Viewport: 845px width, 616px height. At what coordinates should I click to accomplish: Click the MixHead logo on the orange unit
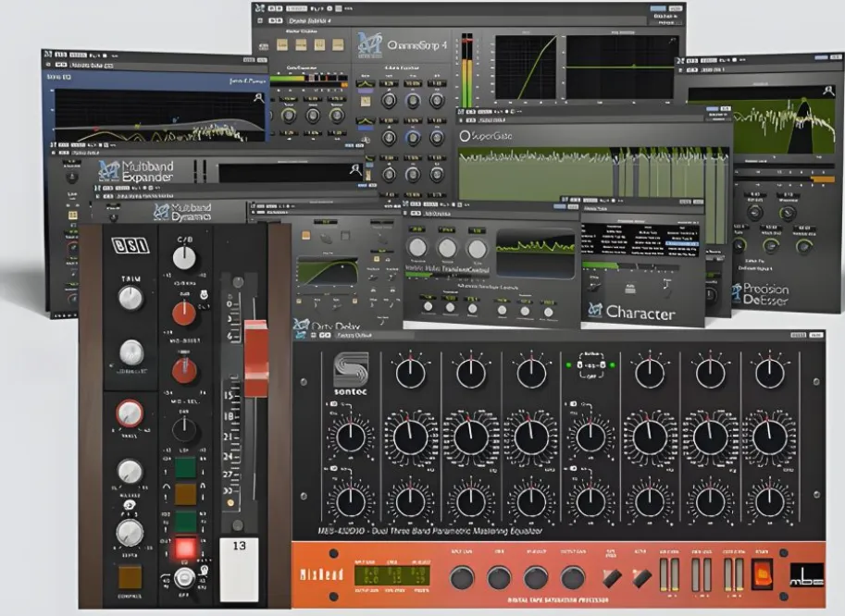[322, 574]
